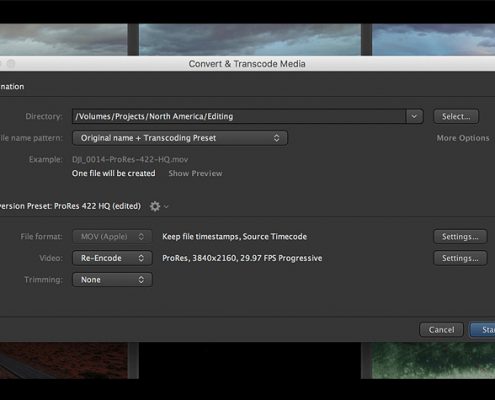Open the Video Re-Encode dropdown
This screenshot has width=495, height=400.
point(112,258)
